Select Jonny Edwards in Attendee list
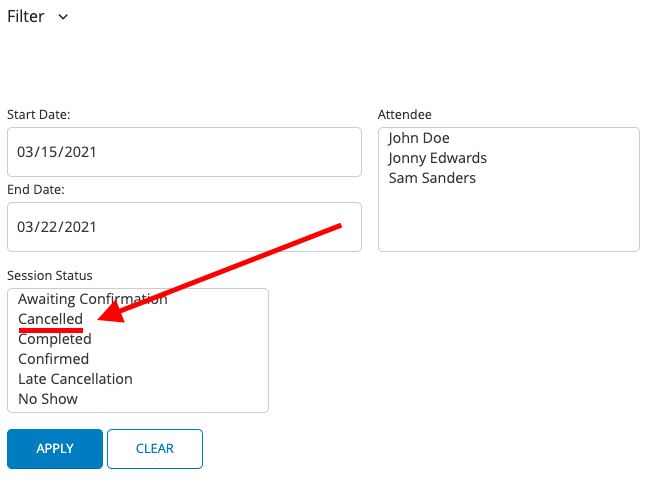Viewport: 646px width, 493px height. (437, 158)
